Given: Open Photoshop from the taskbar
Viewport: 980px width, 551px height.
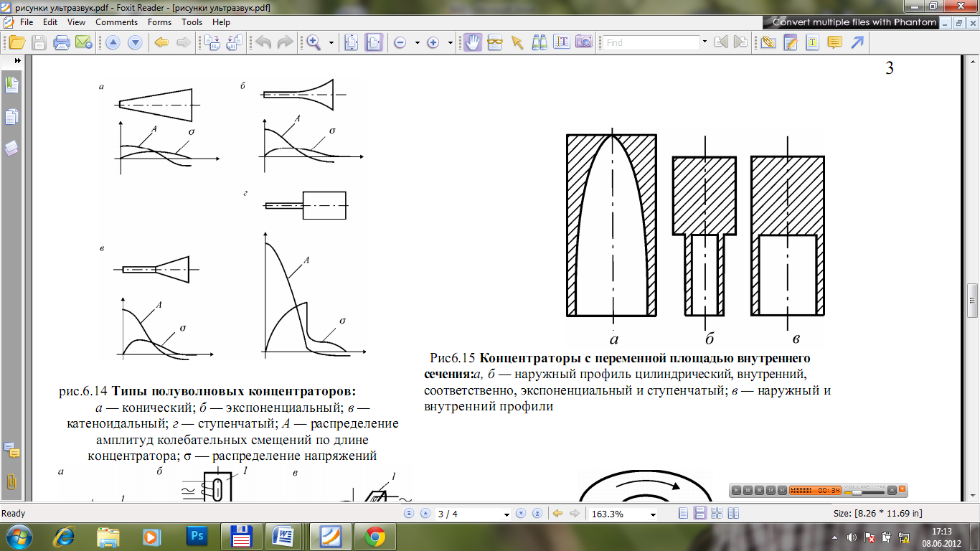Looking at the screenshot, I should click(197, 537).
